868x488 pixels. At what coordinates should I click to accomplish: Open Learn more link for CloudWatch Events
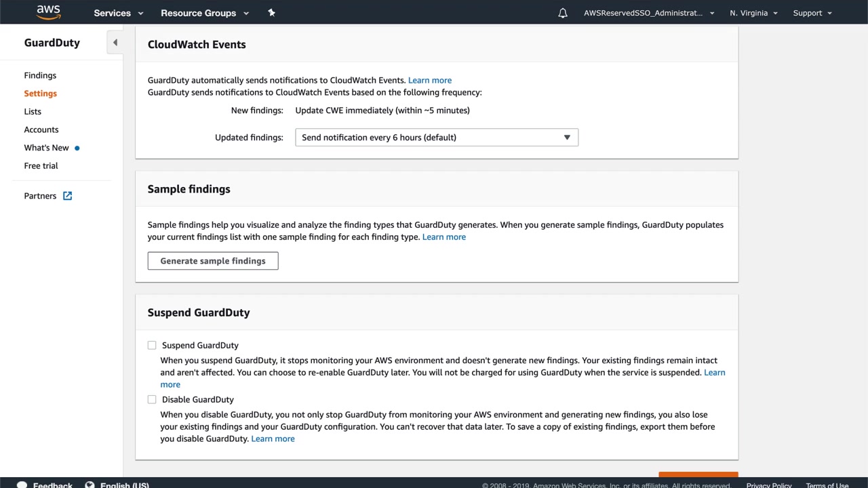click(x=430, y=80)
